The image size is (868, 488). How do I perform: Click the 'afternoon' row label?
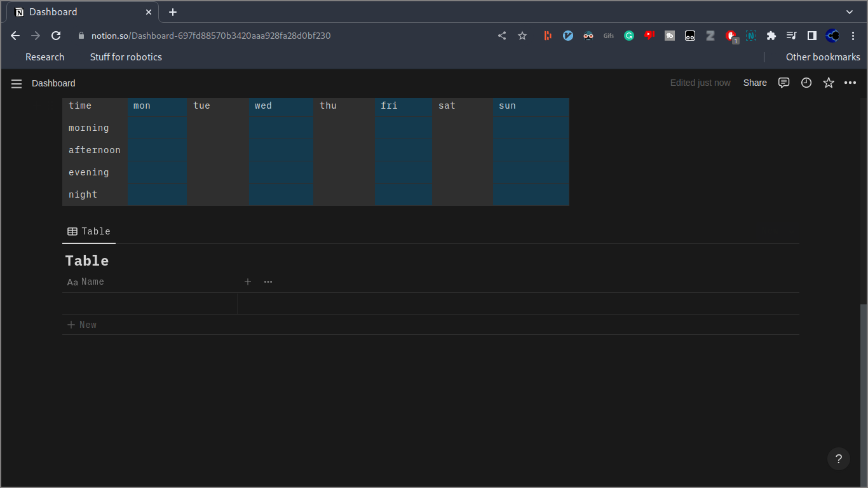point(95,150)
